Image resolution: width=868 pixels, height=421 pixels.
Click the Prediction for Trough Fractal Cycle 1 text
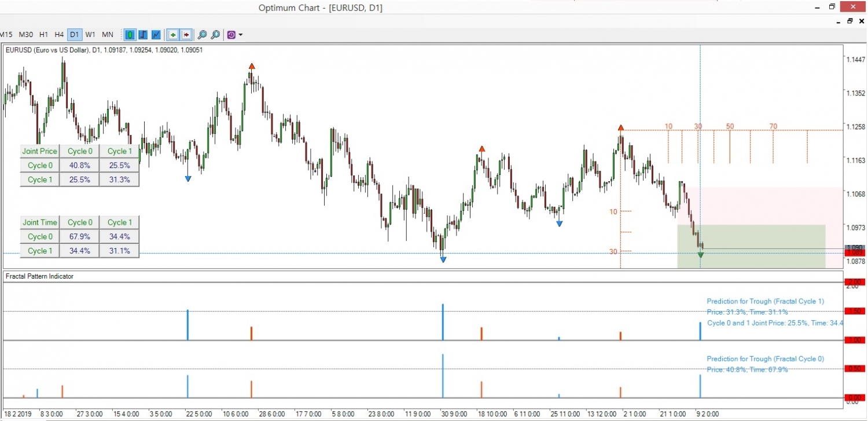765,301
